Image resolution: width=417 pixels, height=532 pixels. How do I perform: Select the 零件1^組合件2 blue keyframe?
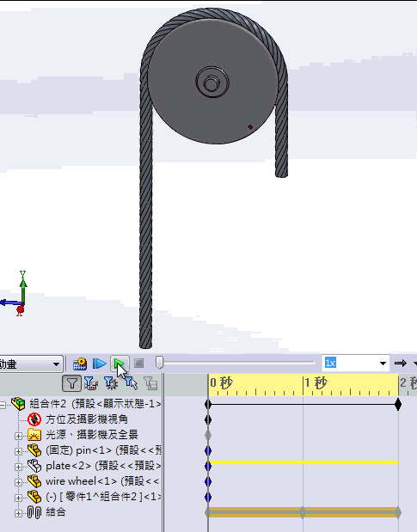click(x=208, y=497)
